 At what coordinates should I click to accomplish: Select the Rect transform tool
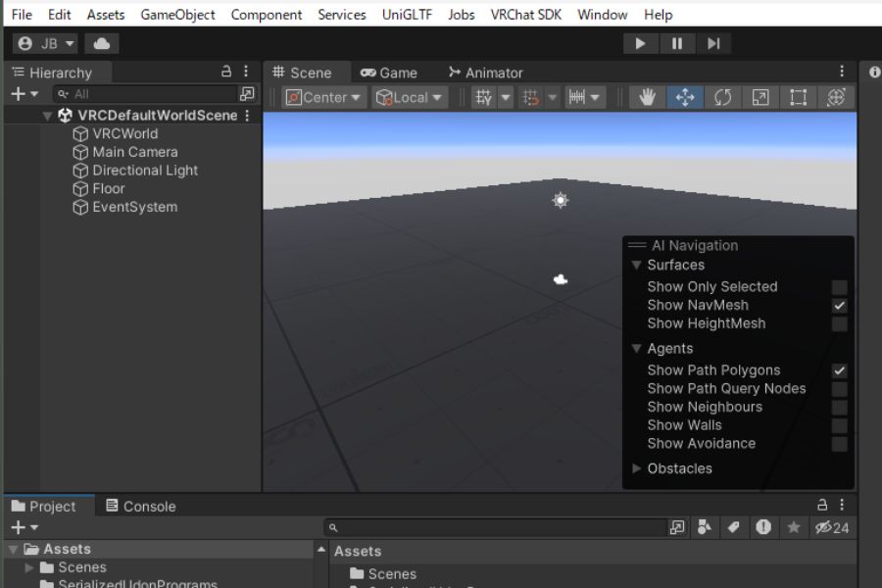pos(798,97)
